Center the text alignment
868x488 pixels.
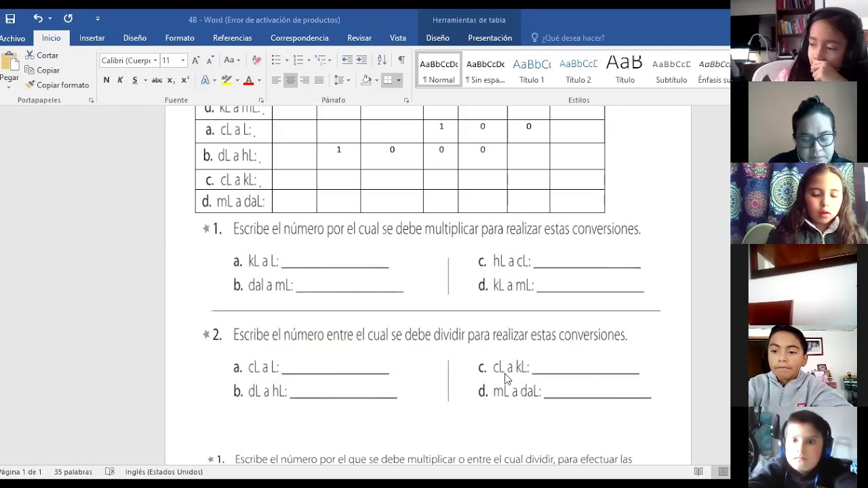(290, 81)
